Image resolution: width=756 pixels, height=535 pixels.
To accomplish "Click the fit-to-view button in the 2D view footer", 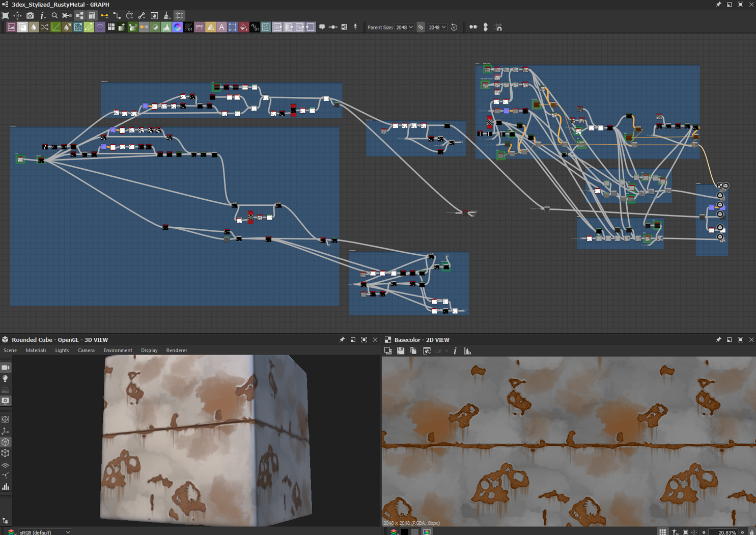I will point(685,532).
